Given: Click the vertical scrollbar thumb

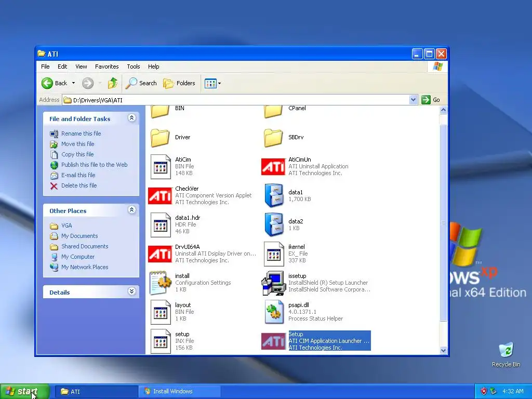Looking at the screenshot, I should tap(443, 222).
